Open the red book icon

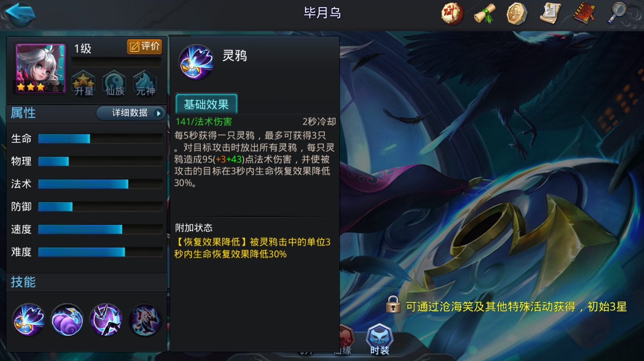tap(584, 13)
